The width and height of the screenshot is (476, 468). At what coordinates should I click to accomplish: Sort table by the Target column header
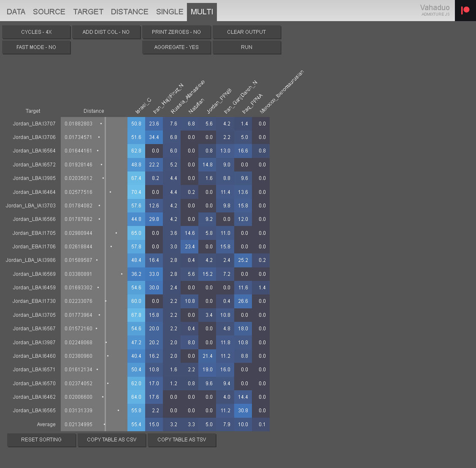(33, 111)
